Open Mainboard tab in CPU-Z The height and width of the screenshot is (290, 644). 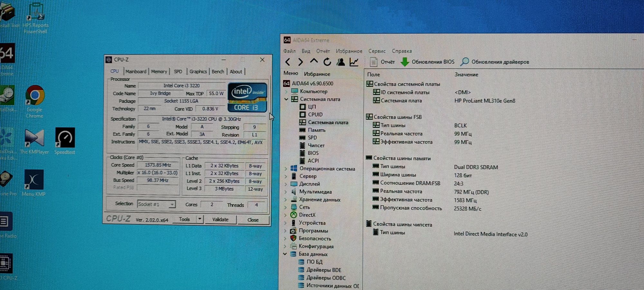click(136, 72)
